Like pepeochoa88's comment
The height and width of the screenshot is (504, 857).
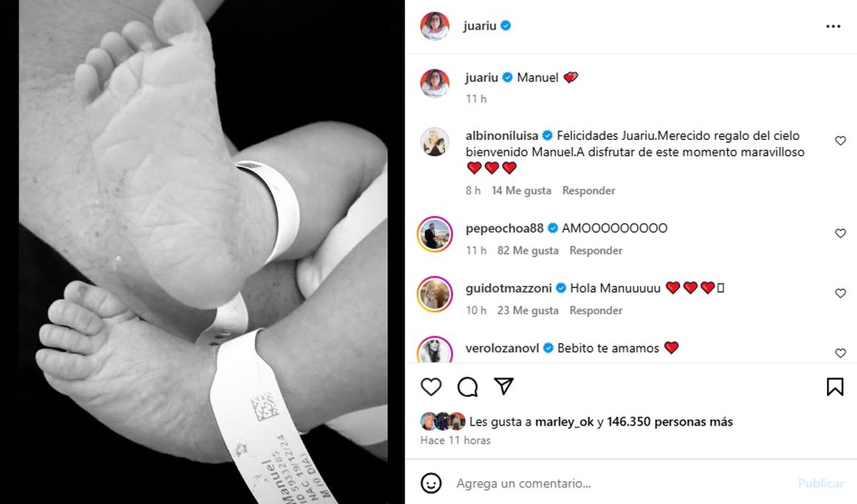841,233
